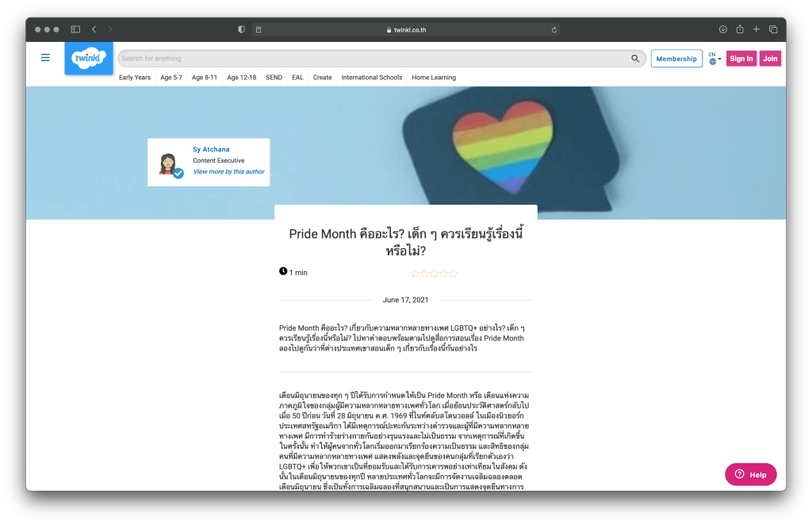Open the Age 8-11 menu
The height and width of the screenshot is (525, 812).
pos(205,78)
